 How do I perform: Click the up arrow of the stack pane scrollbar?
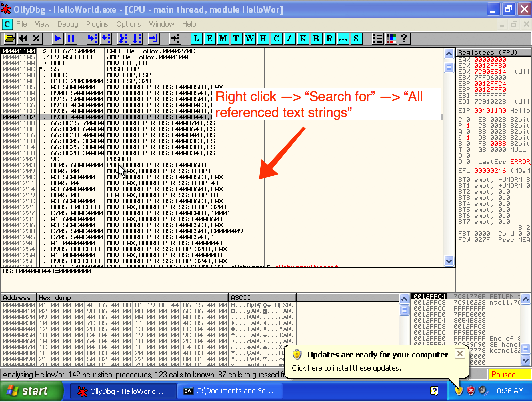[x=526, y=299]
